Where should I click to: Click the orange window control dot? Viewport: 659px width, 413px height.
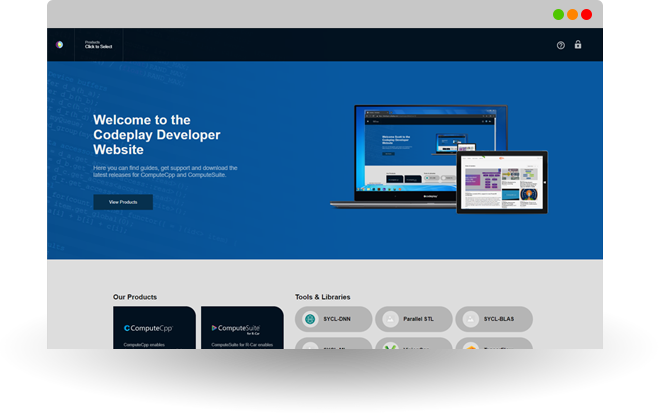tap(572, 15)
